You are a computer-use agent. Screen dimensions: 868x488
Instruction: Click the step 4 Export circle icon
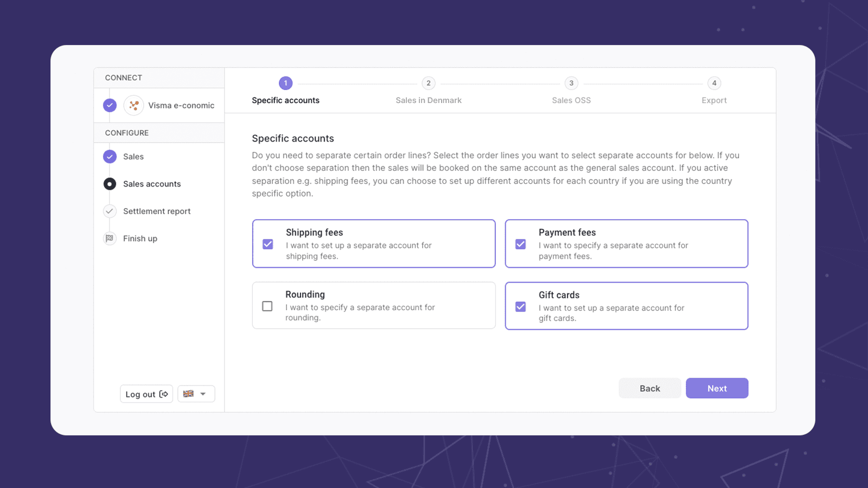pos(714,83)
